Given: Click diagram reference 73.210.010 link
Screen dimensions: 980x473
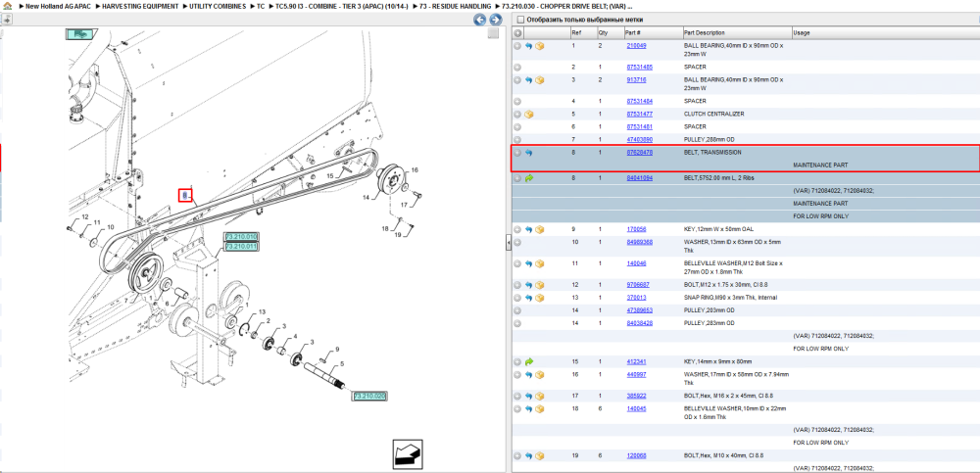Looking at the screenshot, I should click(x=241, y=237).
